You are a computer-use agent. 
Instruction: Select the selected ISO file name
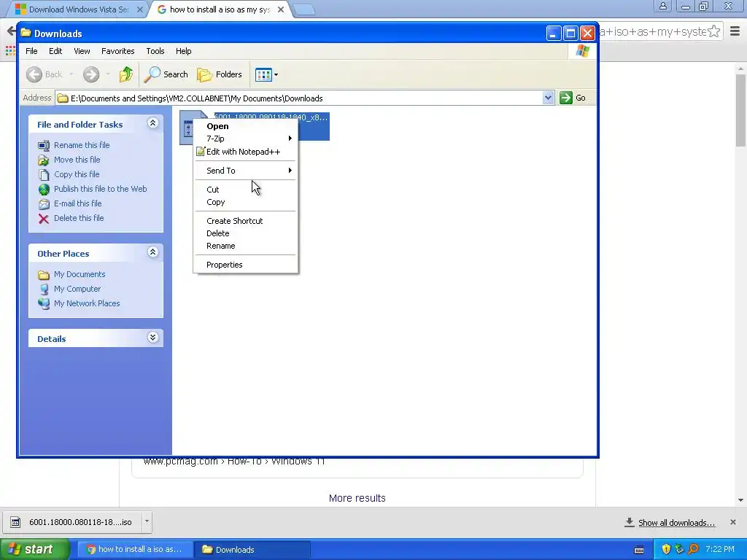coord(271,117)
